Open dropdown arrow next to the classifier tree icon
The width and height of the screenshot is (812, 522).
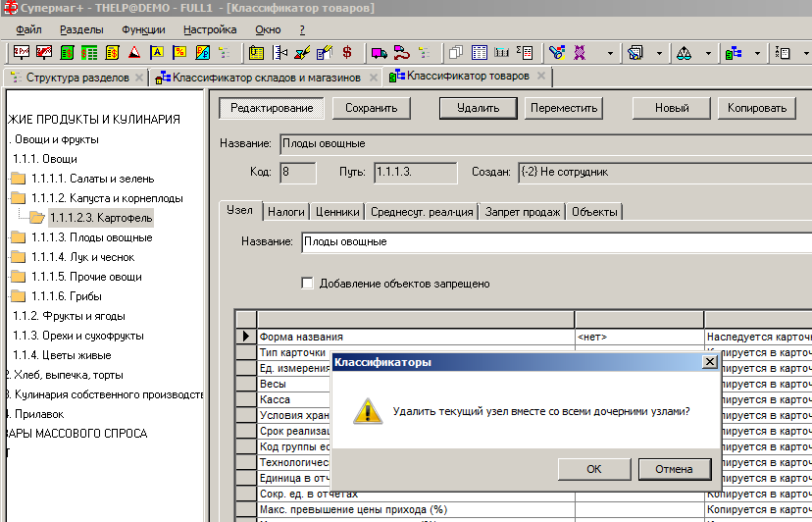[757, 53]
